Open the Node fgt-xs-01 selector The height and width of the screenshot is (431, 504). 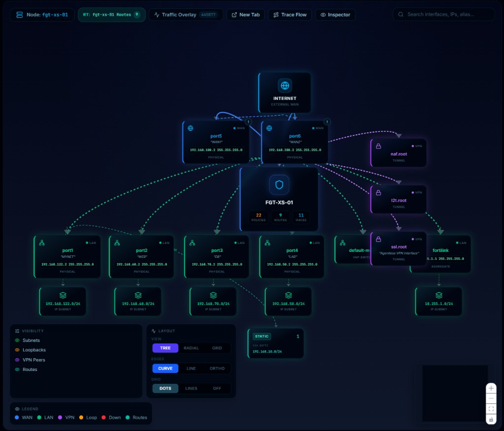(42, 15)
